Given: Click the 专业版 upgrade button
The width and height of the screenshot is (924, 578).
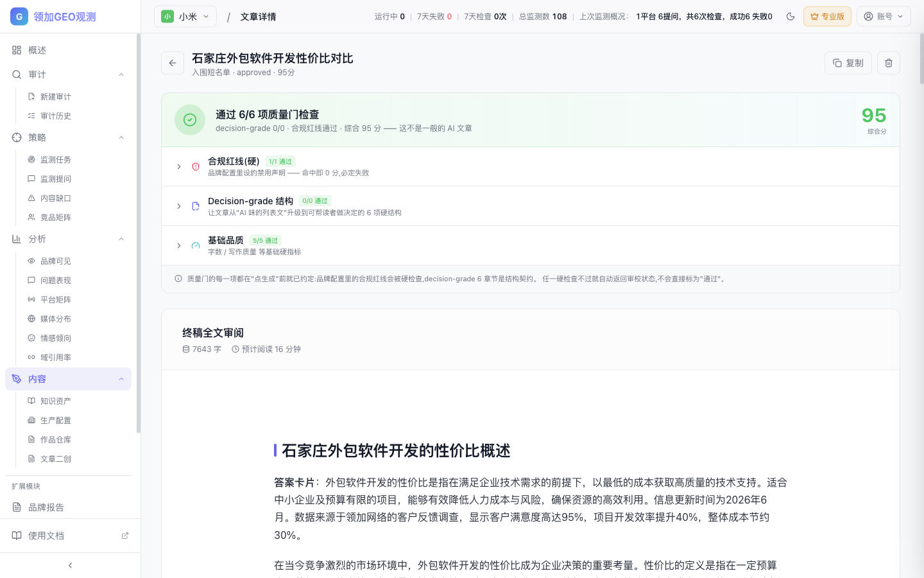Looking at the screenshot, I should pos(827,17).
